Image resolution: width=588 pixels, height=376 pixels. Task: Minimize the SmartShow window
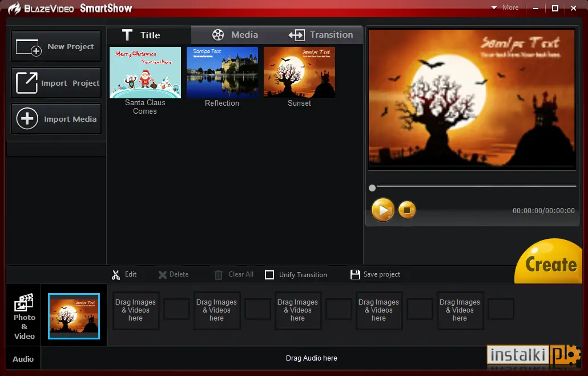pos(536,8)
